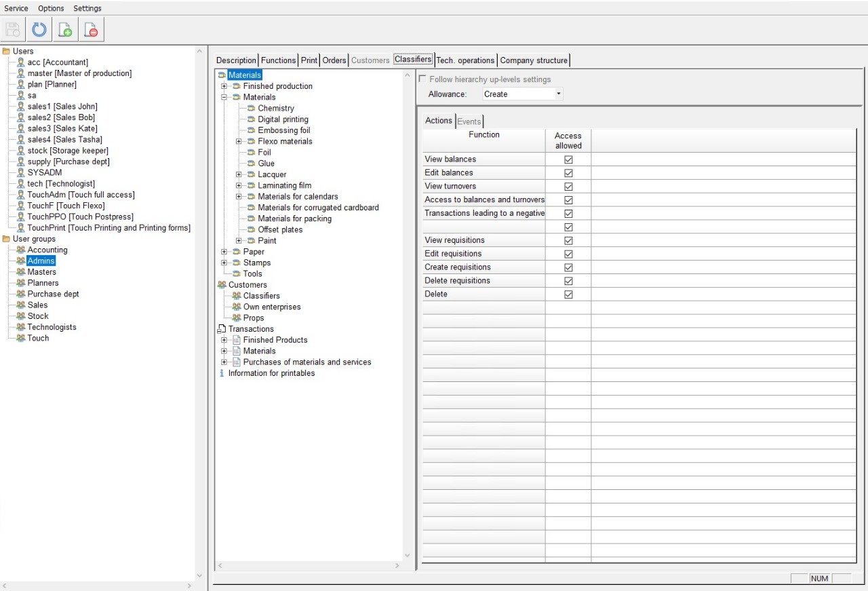Select the SYSADM user icon
Viewport: 868px width, 591px height.
(x=21, y=172)
